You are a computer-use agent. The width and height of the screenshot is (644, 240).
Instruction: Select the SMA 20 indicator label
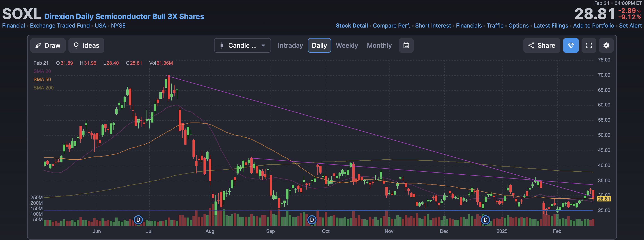[x=42, y=71]
